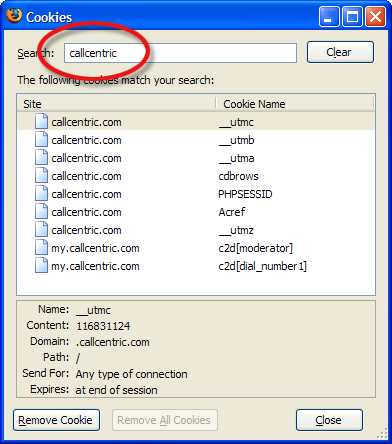The height and width of the screenshot is (444, 392).
Task: Select the cookie named __utmc
Action: [196, 122]
